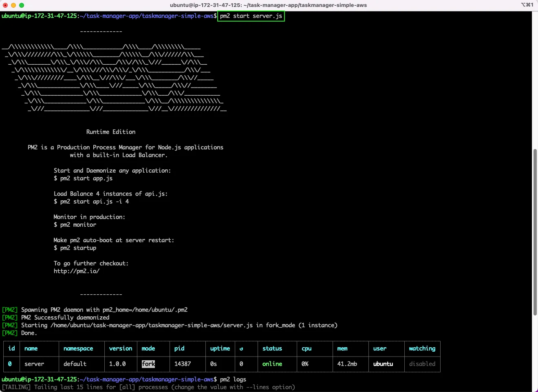Click the '0s' uptime cell
Image resolution: width=538 pixels, height=392 pixels.
214,364
